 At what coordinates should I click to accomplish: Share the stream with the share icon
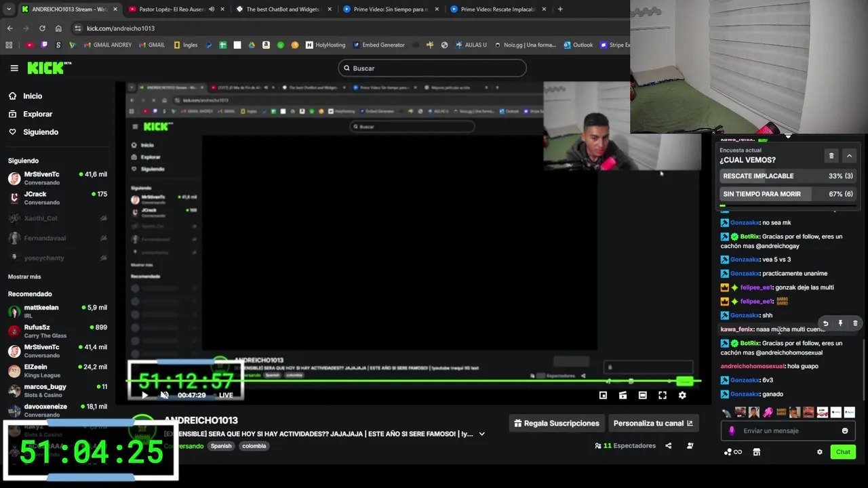[669, 446]
